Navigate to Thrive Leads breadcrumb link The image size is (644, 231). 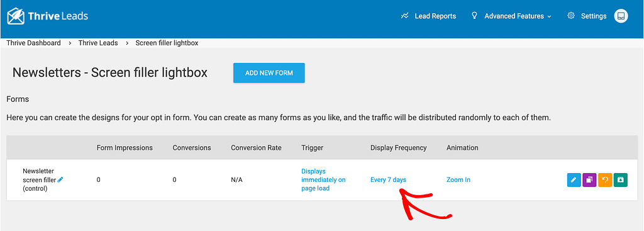pos(98,43)
